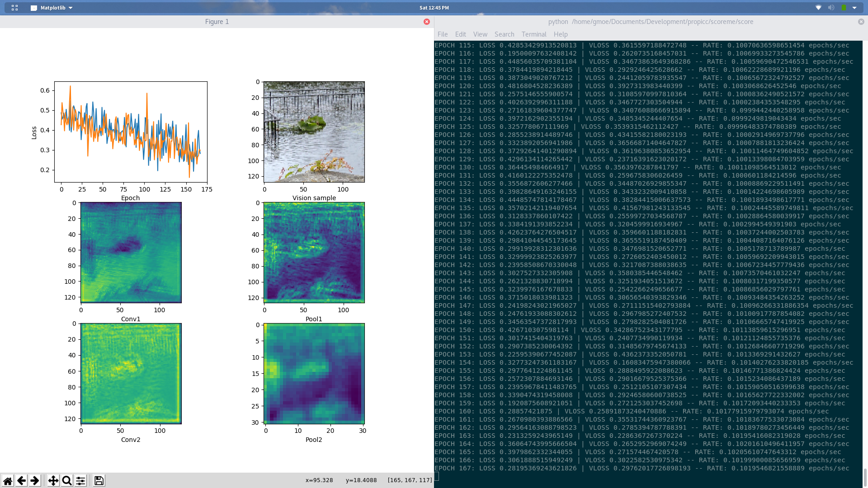Click the green battery indicator icon
The height and width of the screenshot is (488, 868).
844,8
